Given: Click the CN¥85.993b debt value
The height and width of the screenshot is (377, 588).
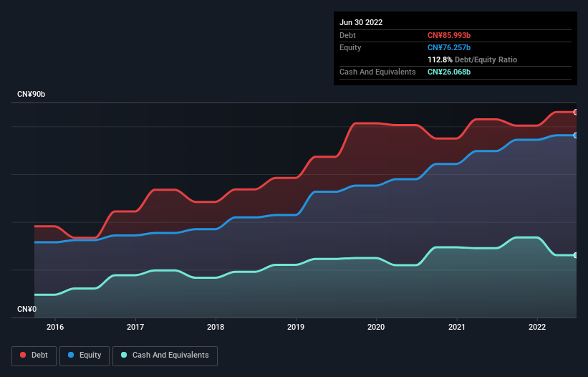Looking at the screenshot, I should [449, 35].
